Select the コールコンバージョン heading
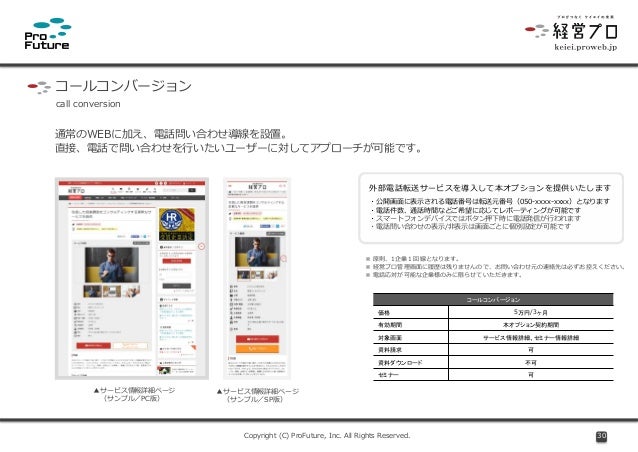This screenshot has height=452, width=638. click(123, 86)
